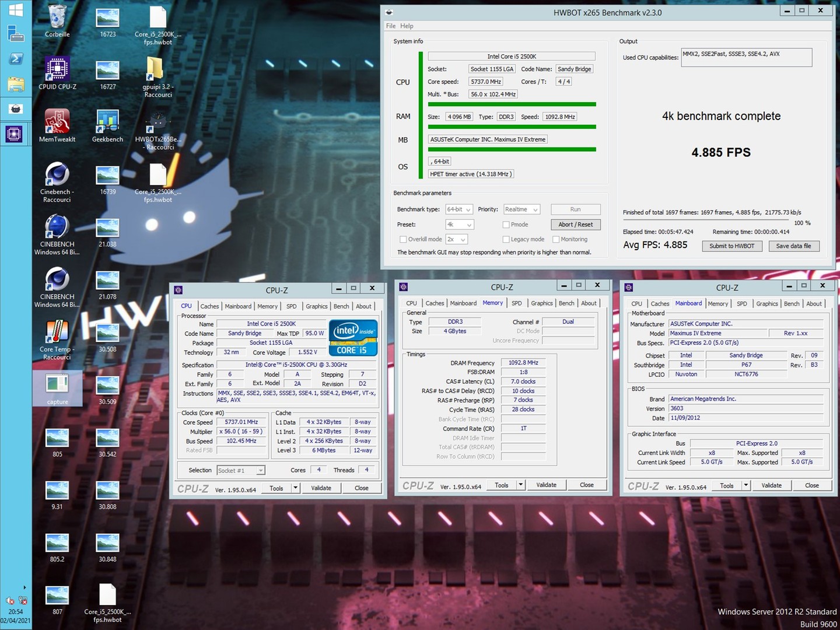The image size is (840, 630).
Task: Open the Benchmark type 64-bit dropdown
Action: (459, 209)
